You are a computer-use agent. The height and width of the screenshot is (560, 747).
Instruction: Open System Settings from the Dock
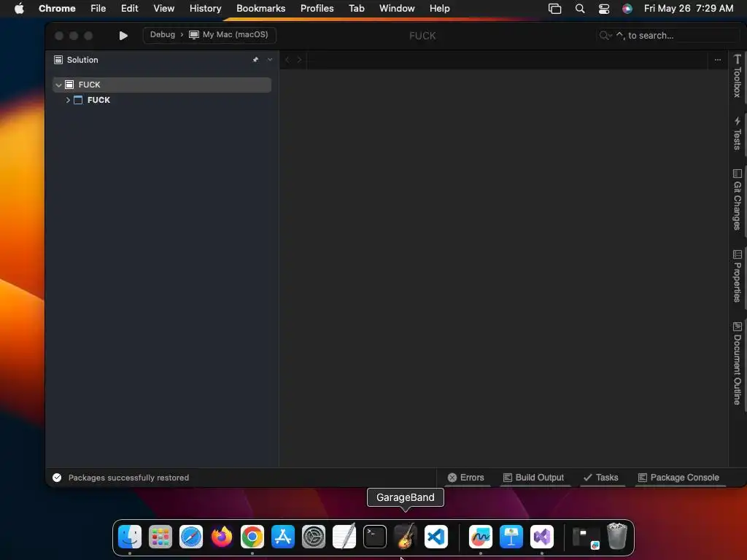314,537
